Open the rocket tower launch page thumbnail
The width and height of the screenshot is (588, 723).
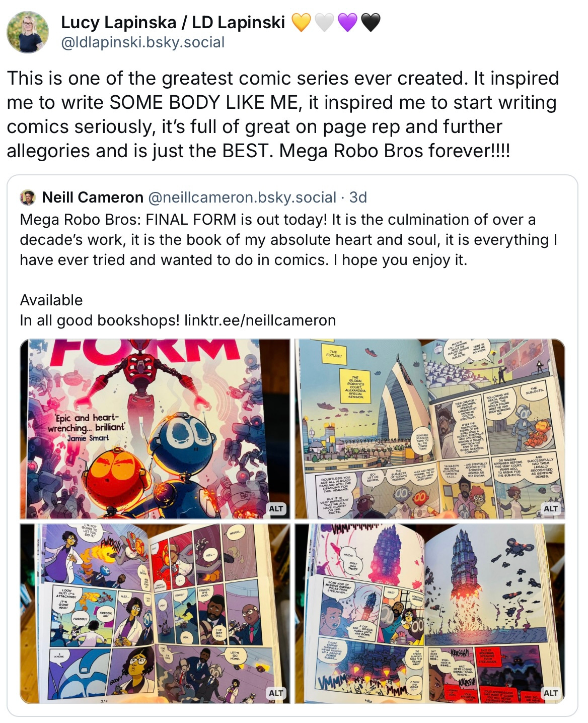pyautogui.click(x=430, y=613)
